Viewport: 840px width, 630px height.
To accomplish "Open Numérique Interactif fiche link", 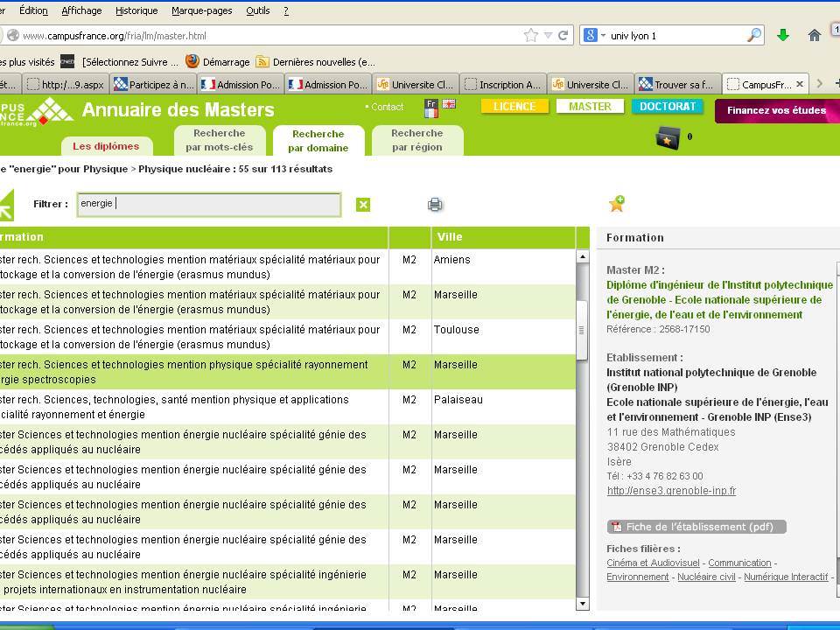I will [x=786, y=577].
